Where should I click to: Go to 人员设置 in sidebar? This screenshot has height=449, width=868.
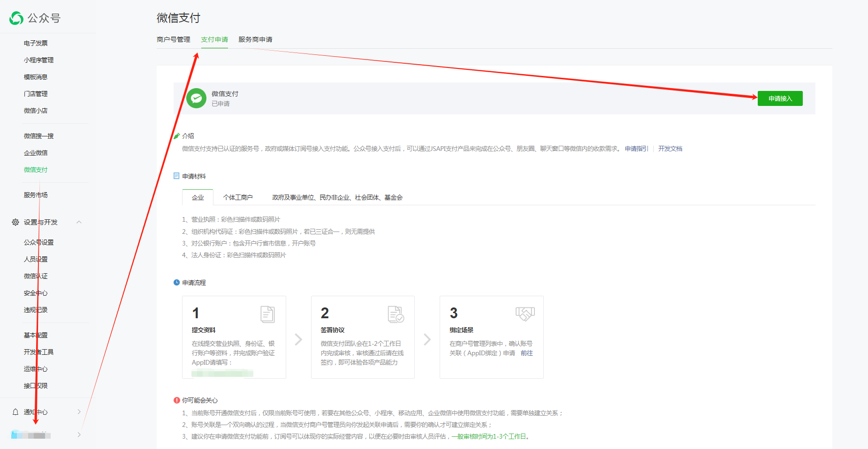click(36, 259)
